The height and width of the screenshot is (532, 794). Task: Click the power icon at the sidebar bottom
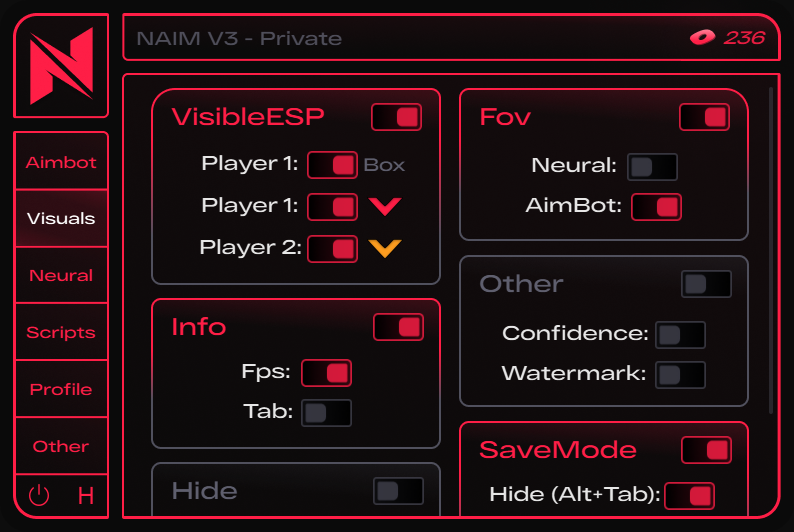(39, 496)
